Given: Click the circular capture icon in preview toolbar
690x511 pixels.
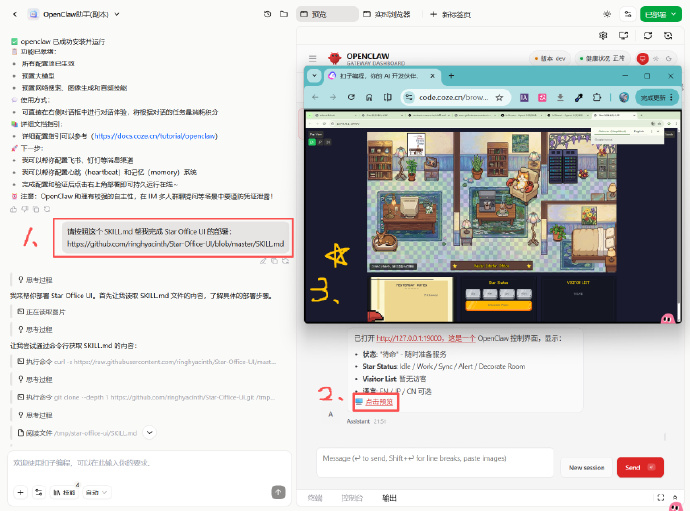Looking at the screenshot, I should 668,36.
